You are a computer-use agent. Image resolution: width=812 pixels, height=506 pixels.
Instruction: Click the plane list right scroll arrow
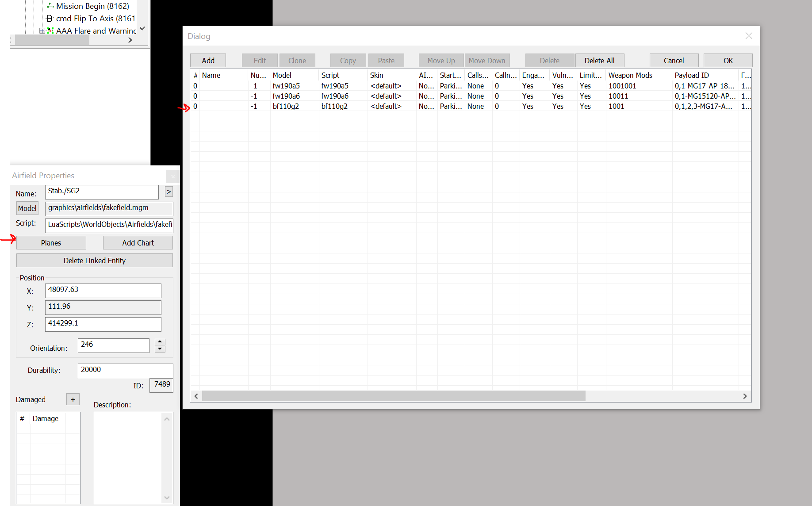(x=745, y=396)
